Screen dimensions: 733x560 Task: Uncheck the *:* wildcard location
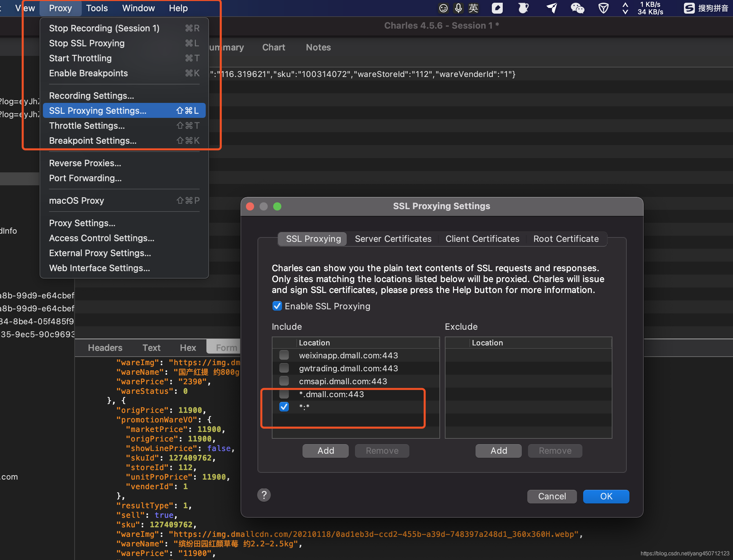[x=284, y=407]
